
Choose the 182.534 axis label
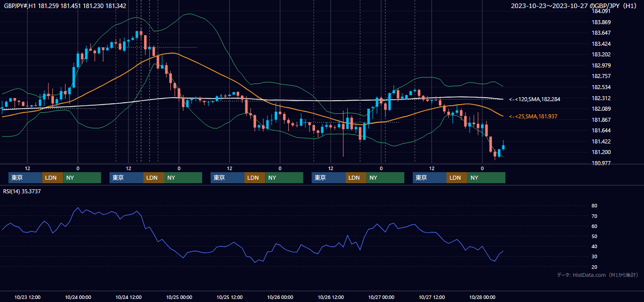[601, 87]
